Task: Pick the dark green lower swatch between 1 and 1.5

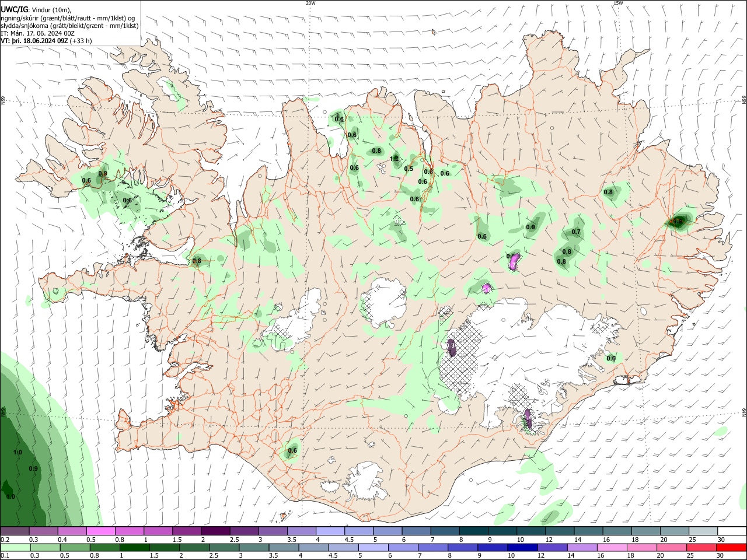Action: [134, 547]
